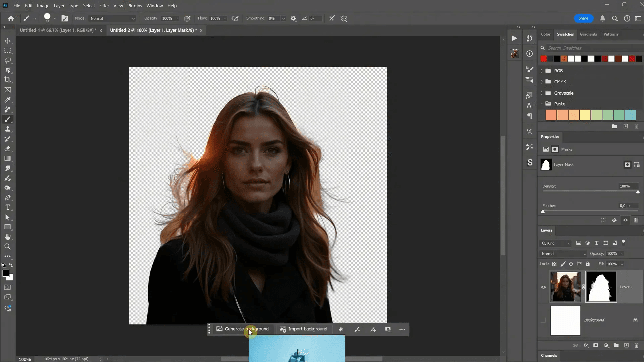This screenshot has width=644, height=362.
Task: Invert mask icon in Properties panel
Action: (614, 220)
